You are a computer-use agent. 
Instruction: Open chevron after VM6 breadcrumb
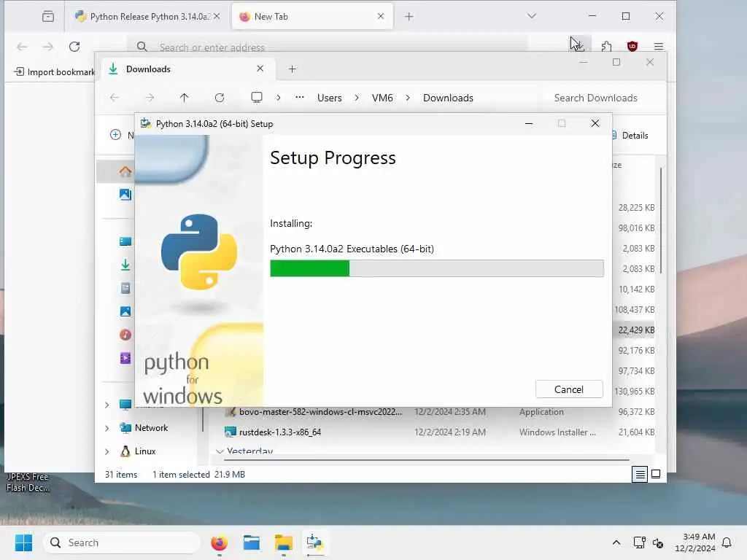(409, 98)
